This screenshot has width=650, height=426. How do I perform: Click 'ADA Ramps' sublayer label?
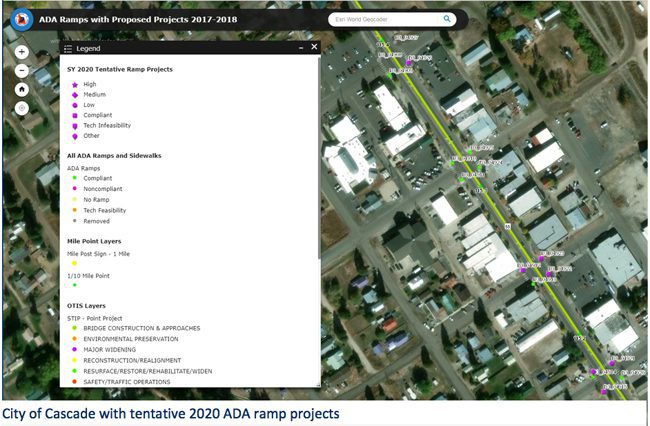point(83,168)
